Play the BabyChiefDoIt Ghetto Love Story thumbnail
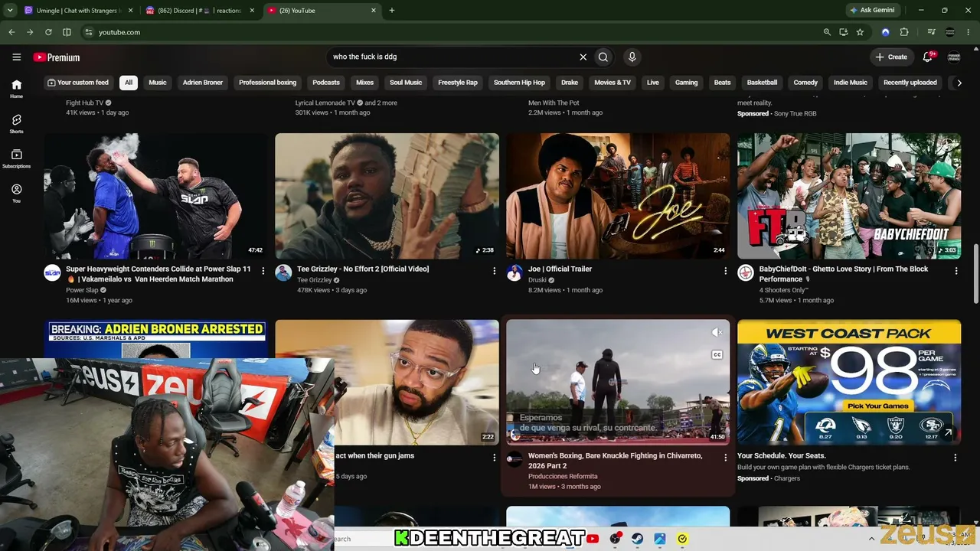980x551 pixels. click(849, 197)
